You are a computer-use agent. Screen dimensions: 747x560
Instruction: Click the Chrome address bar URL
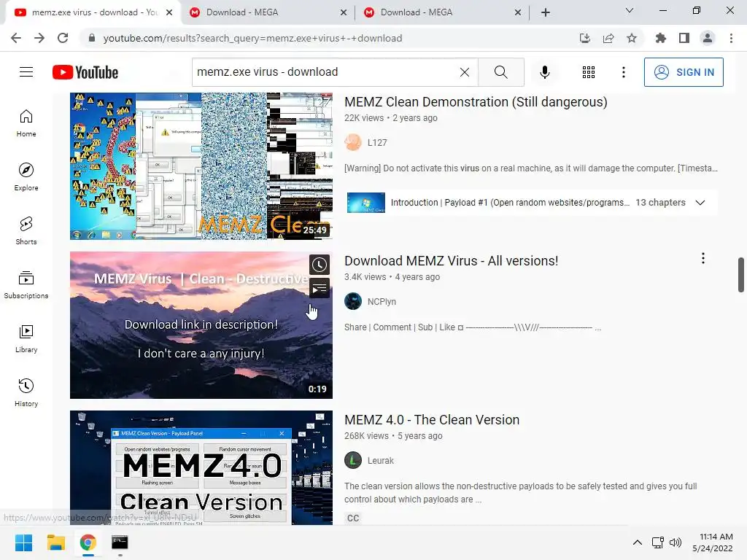[252, 38]
